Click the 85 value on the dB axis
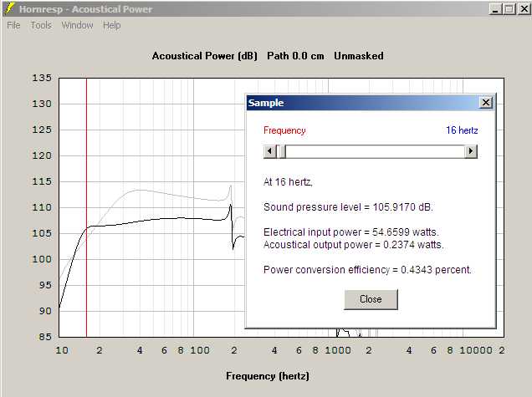The height and width of the screenshot is (397, 532). [x=45, y=337]
